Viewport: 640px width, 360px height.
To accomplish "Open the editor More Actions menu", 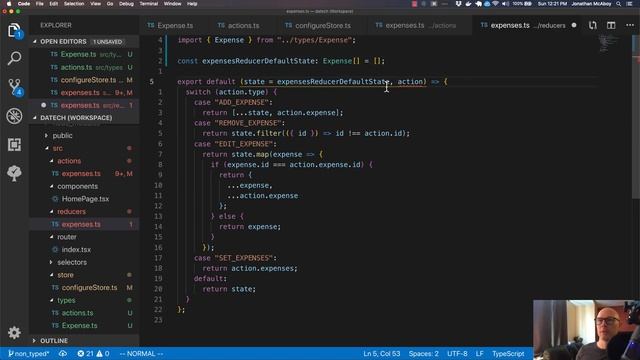I will pos(630,25).
